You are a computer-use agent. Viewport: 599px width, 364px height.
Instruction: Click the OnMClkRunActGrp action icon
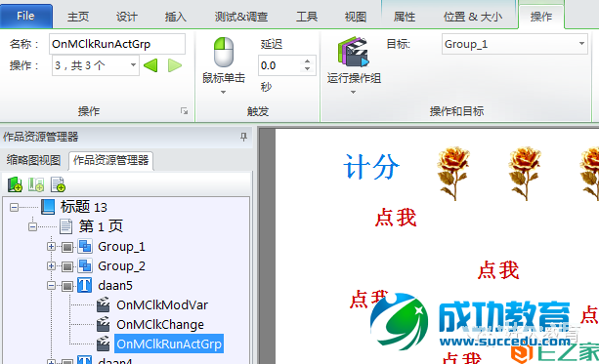click(x=104, y=344)
